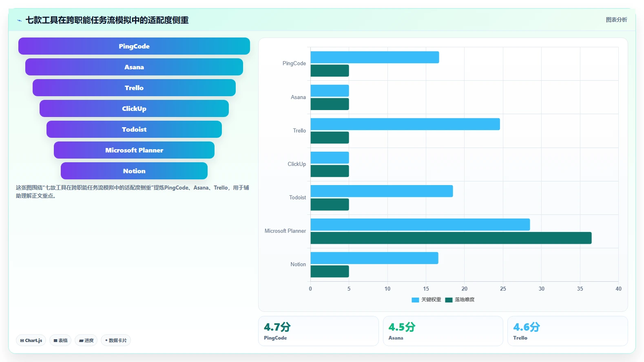The height and width of the screenshot is (362, 644).
Task: Select the Asana funnel bar
Action: (x=134, y=67)
